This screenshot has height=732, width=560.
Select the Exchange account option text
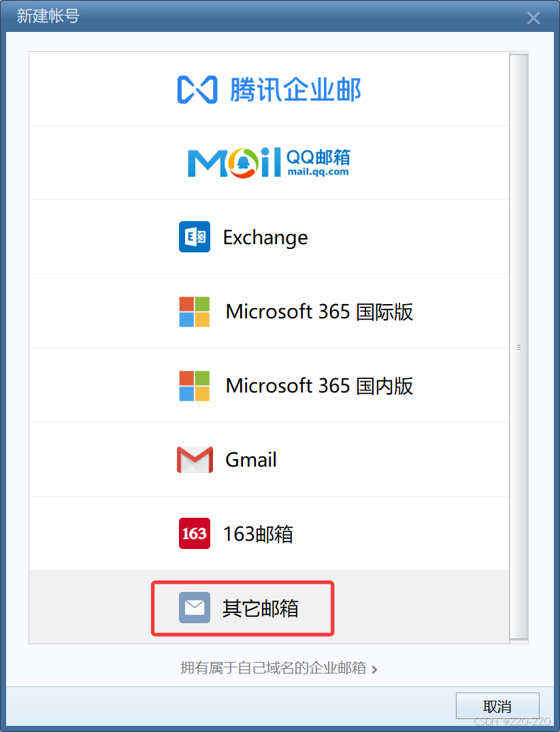tap(265, 237)
